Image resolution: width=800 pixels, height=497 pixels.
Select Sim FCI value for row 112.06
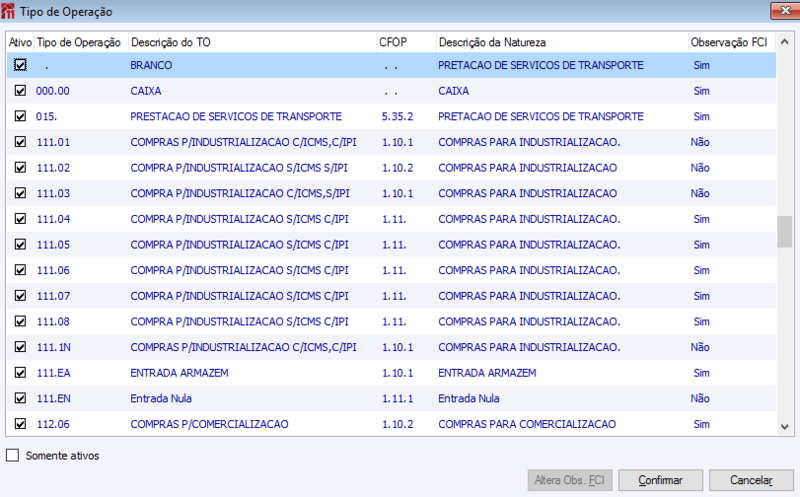point(702,424)
